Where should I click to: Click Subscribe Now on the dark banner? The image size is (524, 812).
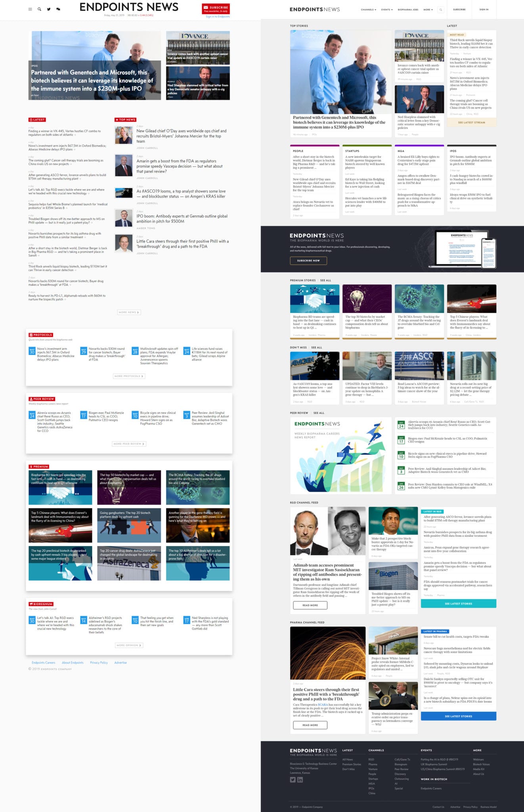click(308, 260)
